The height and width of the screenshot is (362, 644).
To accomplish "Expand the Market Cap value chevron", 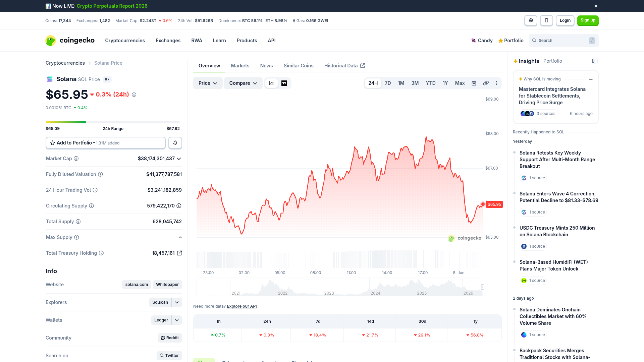I will pos(179,159).
